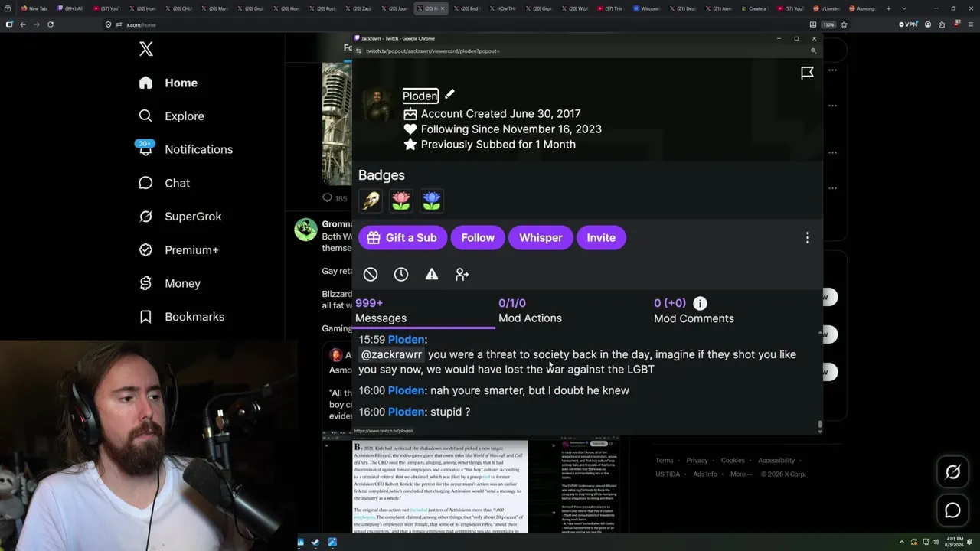Switch to the Messages tab
This screenshot has height=551, width=980.
pos(424,311)
